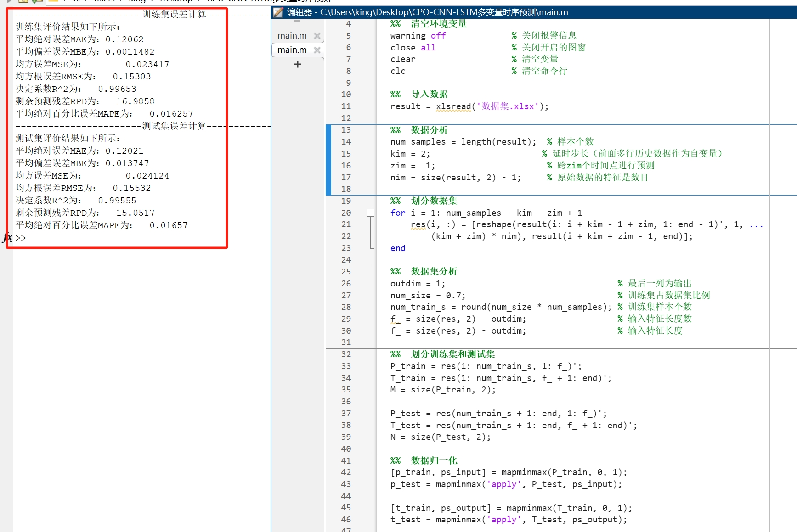The image size is (797, 532).
Task: Click the pencil icon in the Editor title bar
Action: (277, 12)
